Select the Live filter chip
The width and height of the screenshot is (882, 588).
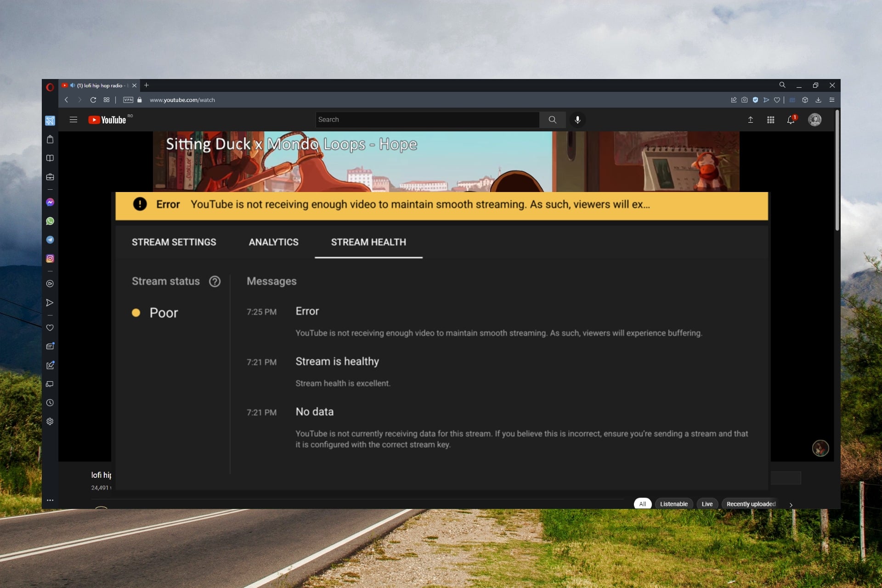click(707, 503)
